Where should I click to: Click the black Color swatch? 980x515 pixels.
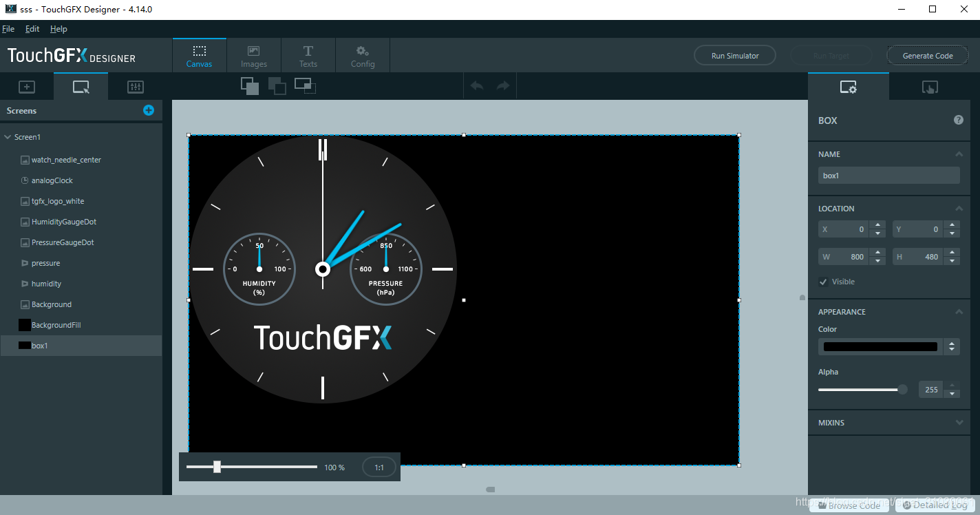coord(880,346)
